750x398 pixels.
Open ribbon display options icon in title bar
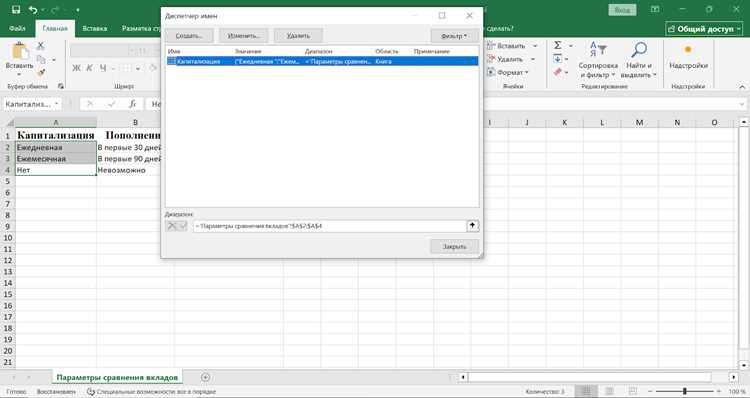coord(655,10)
